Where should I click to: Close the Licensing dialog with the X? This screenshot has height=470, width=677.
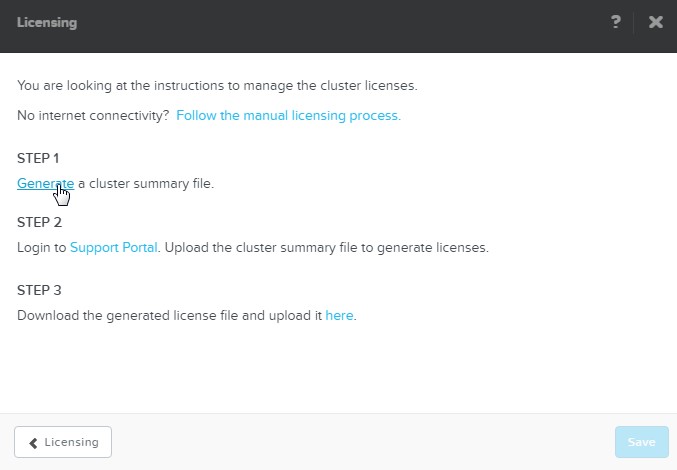655,22
